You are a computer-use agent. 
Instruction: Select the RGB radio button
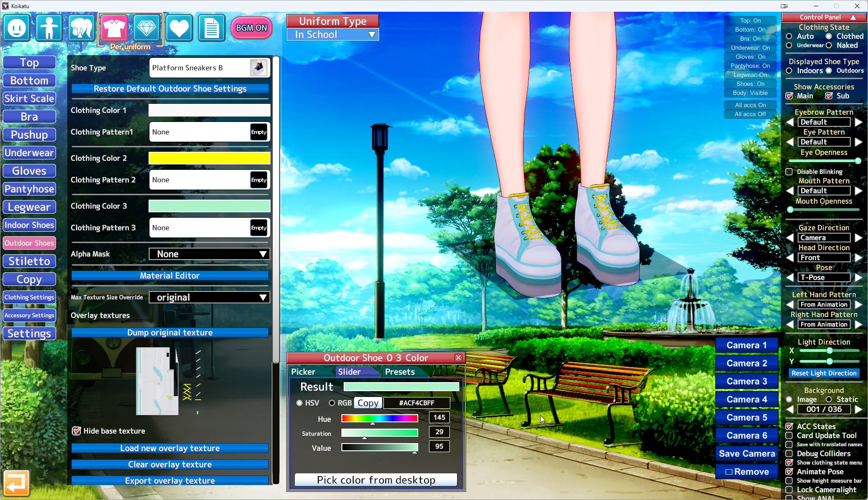tap(332, 403)
